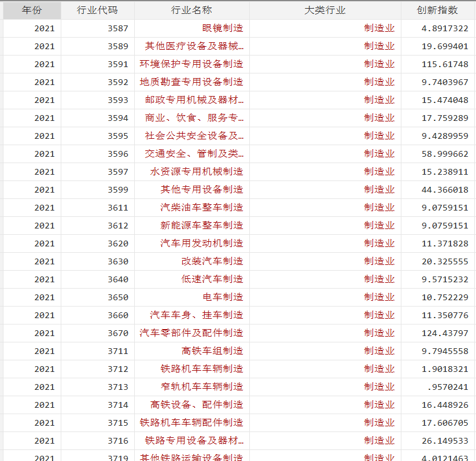Click the 制造业 cell in row 3599
476x461 pixels.
point(325,190)
